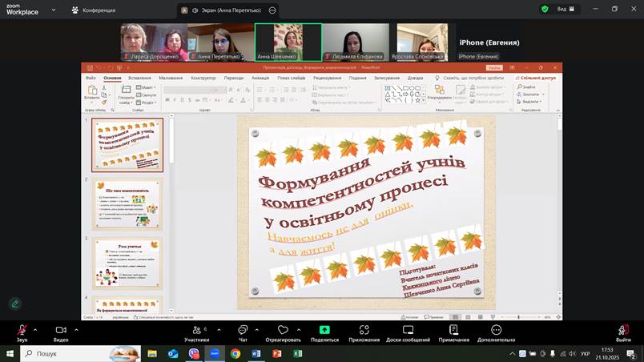Open the Zoom Chat panel
This screenshot has width=644, height=362.
click(x=243, y=330)
